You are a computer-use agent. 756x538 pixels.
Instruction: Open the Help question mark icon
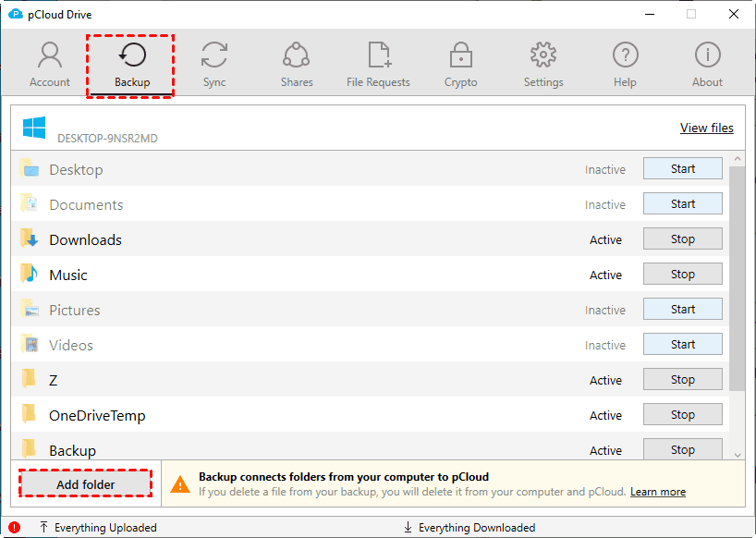(x=626, y=55)
